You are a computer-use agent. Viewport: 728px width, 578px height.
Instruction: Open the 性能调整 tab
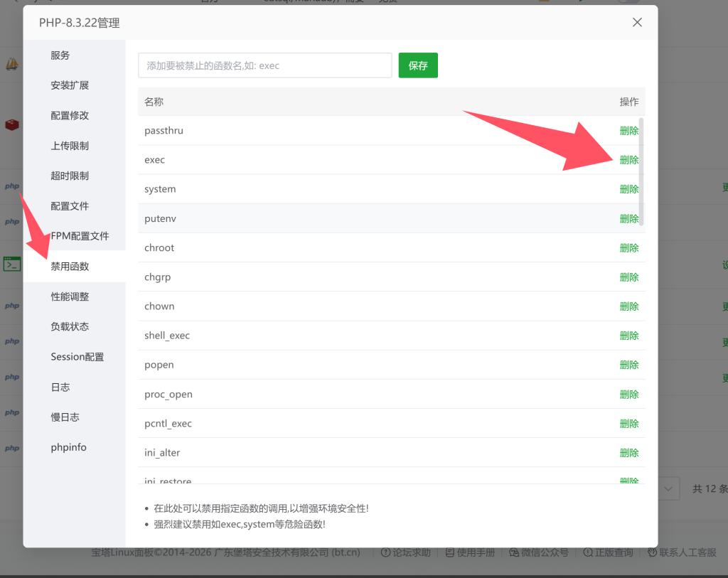(x=70, y=296)
